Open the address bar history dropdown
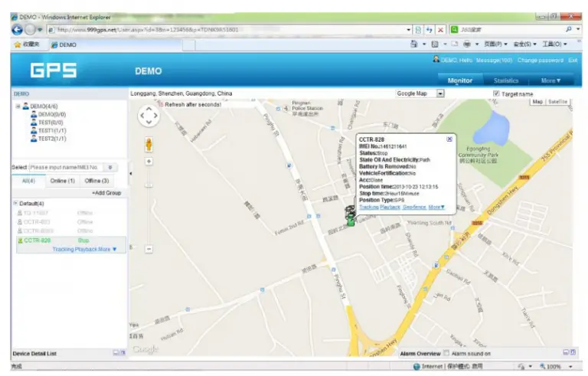 [x=408, y=30]
